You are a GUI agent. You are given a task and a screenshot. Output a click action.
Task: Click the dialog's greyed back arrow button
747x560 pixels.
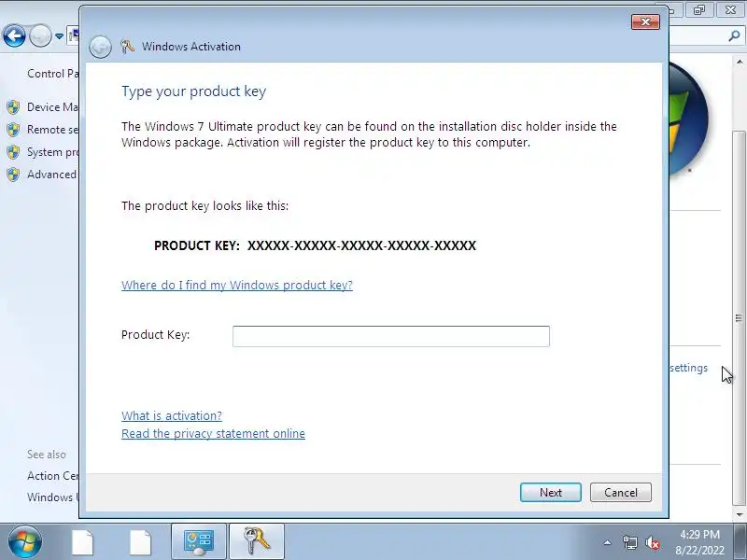pyautogui.click(x=100, y=47)
